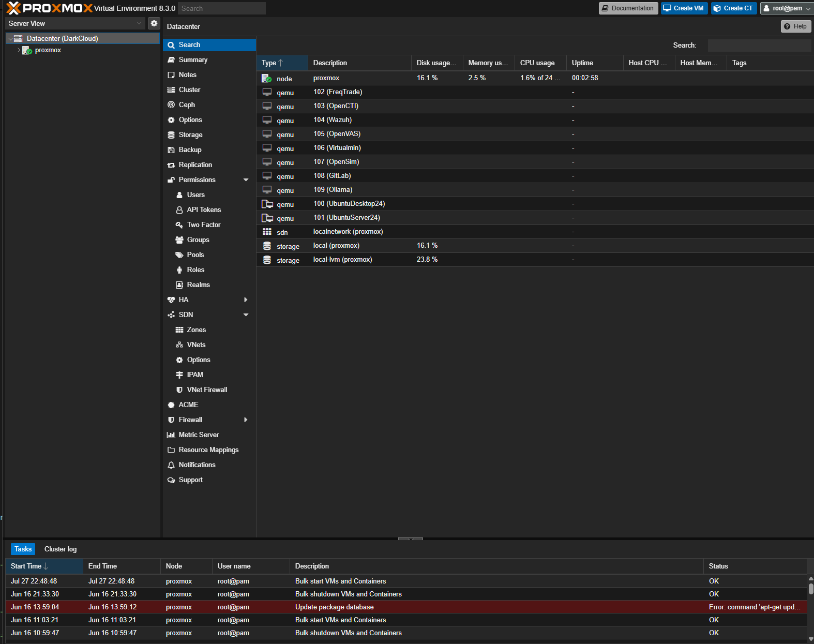
Task: Select the local (proxmox) storage row
Action: click(x=535, y=246)
